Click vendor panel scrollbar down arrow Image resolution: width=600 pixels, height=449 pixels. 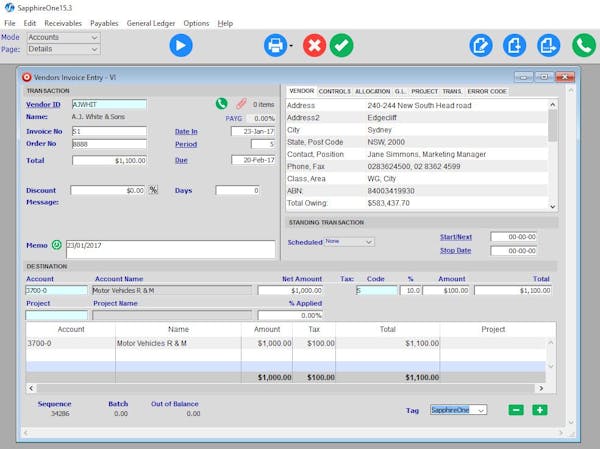pos(553,206)
